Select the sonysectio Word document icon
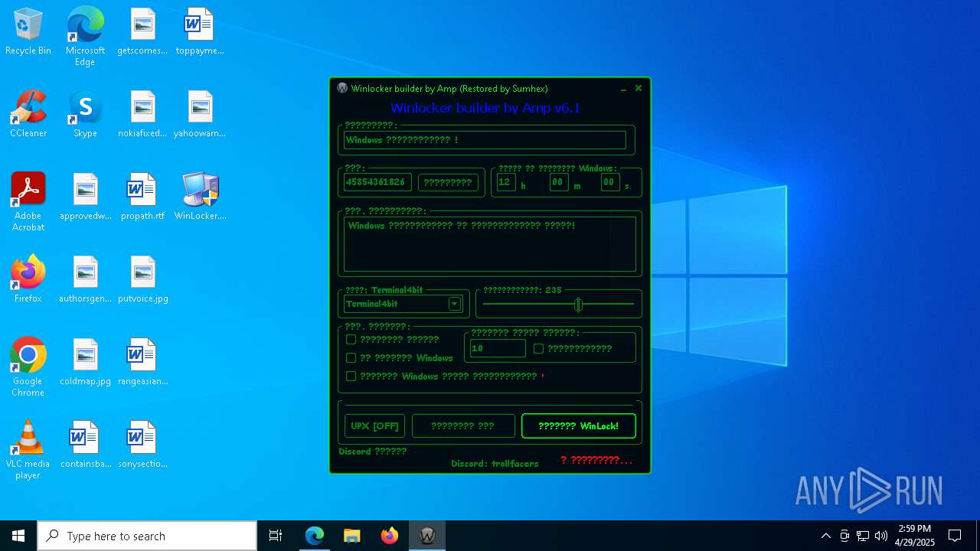Screen dimensions: 980x551 pyautogui.click(x=142, y=445)
